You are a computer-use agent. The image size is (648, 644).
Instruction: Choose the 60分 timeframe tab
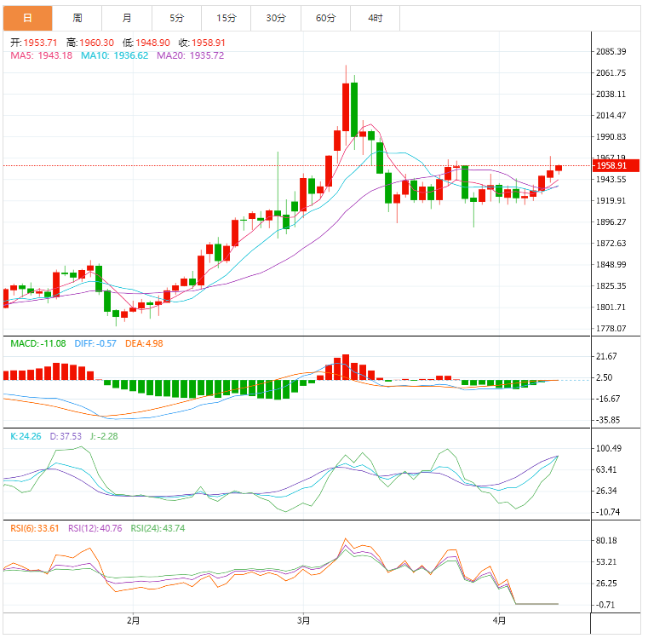tap(325, 18)
